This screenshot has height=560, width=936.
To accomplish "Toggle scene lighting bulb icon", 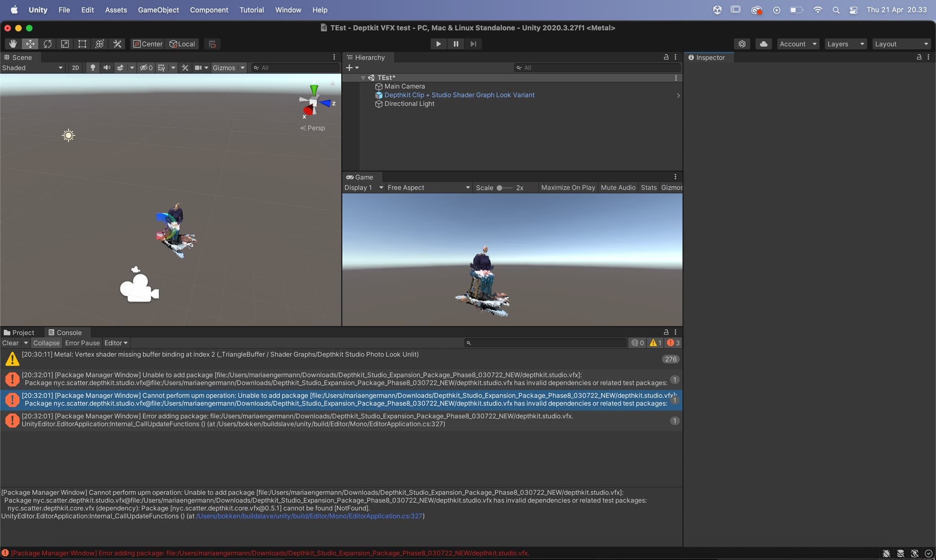I will tap(93, 68).
